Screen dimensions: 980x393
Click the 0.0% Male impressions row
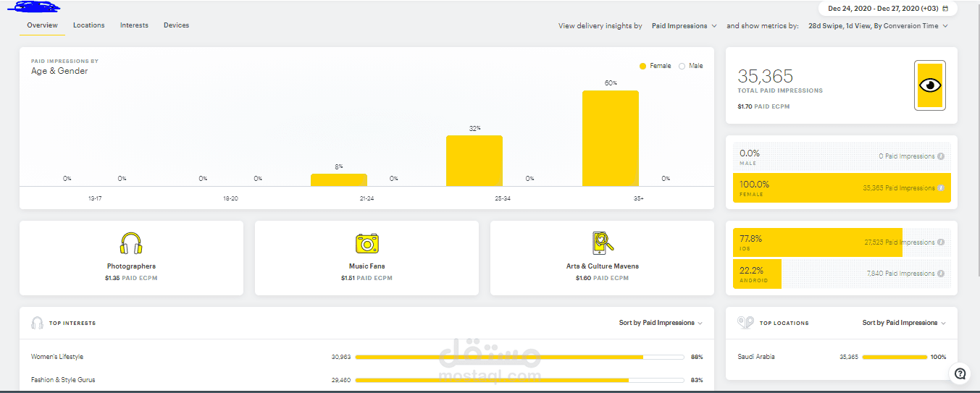coord(842,156)
